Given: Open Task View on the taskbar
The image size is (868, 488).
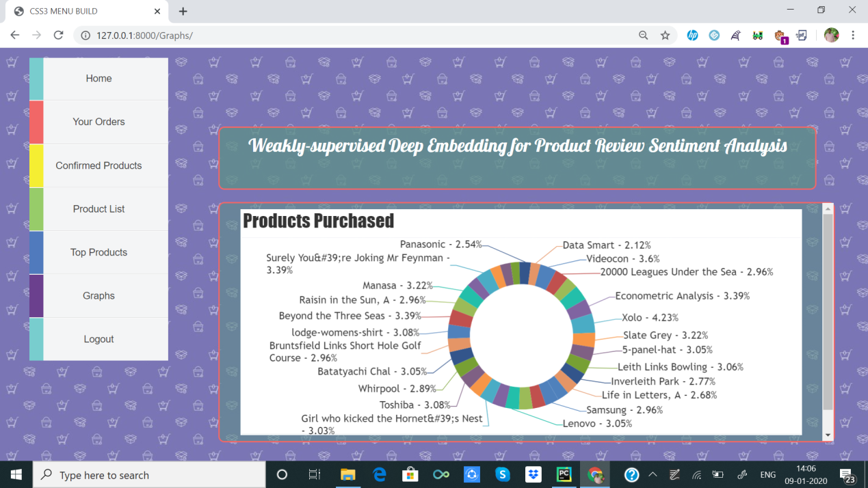Looking at the screenshot, I should (x=315, y=475).
